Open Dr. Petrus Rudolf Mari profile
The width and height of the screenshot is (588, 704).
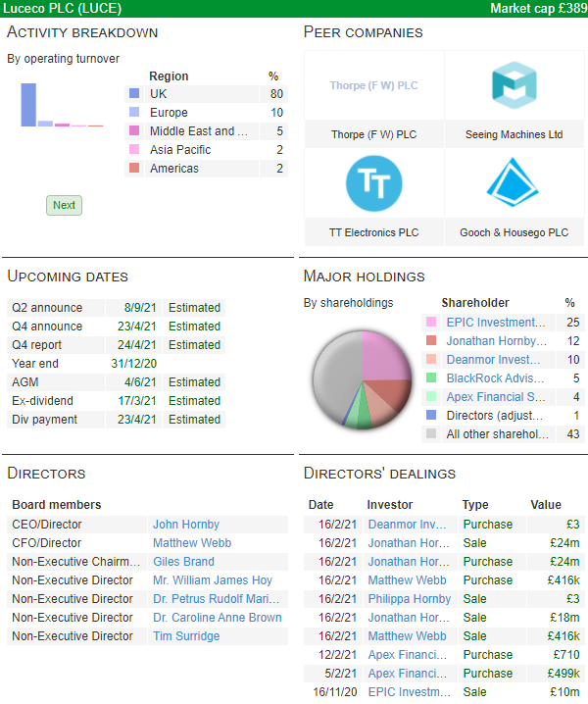216,599
